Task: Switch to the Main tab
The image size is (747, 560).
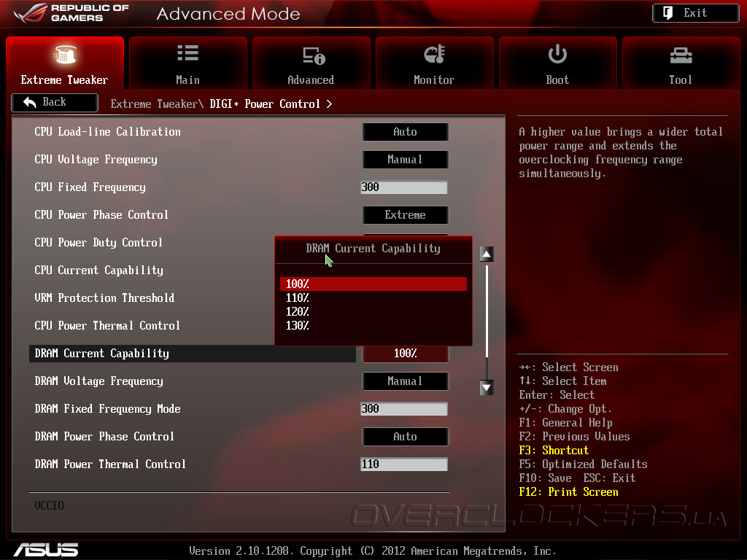Action: 187,63
